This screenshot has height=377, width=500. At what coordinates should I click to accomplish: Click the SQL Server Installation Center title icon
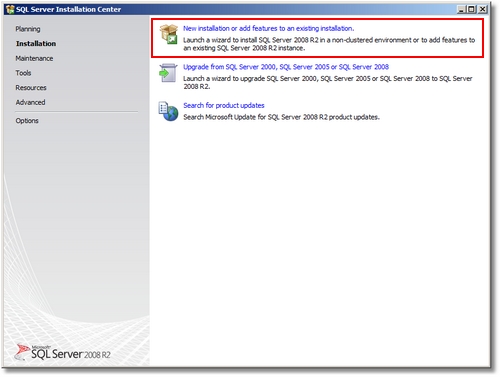[x=10, y=9]
